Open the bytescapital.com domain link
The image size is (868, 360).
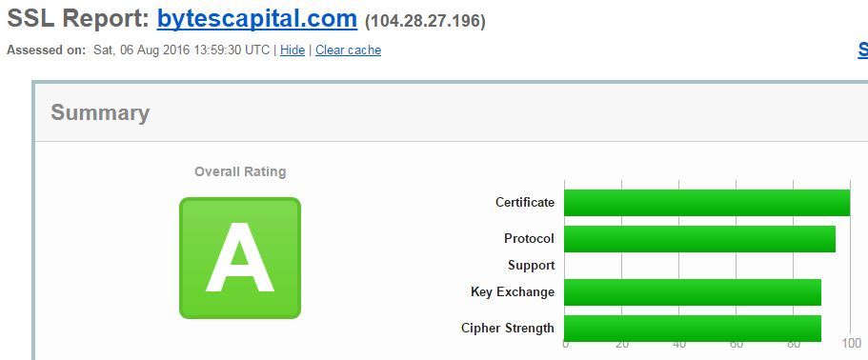[x=257, y=19]
